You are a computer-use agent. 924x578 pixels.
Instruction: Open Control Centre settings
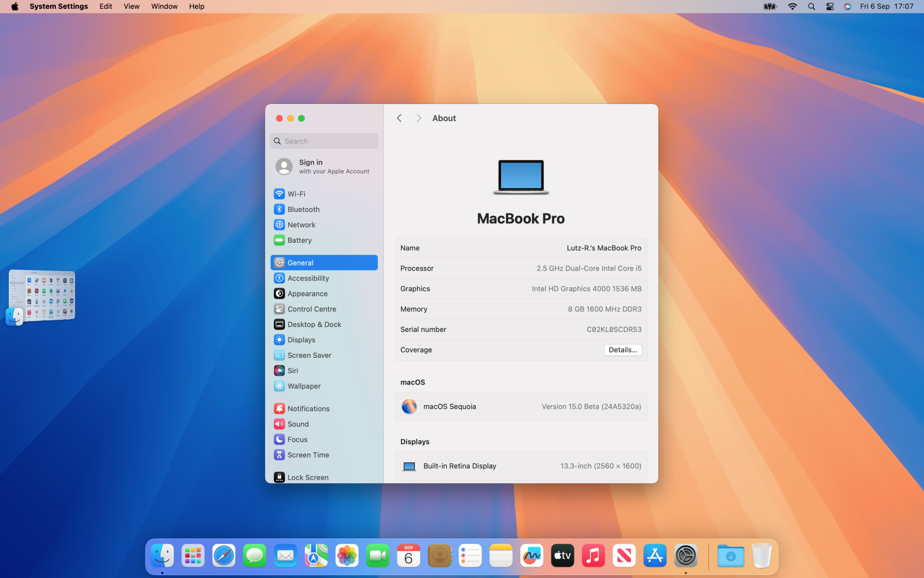coord(324,309)
